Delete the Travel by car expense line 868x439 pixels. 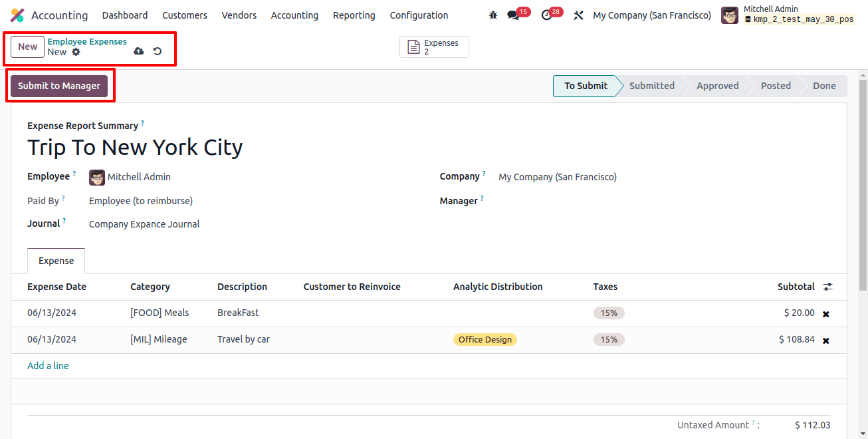[826, 341]
